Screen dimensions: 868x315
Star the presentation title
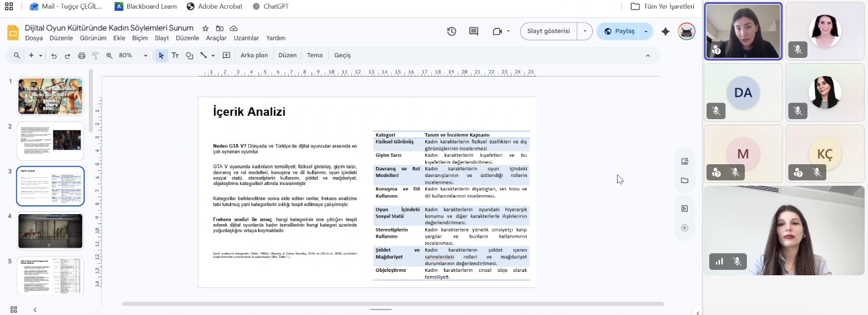[207, 28]
